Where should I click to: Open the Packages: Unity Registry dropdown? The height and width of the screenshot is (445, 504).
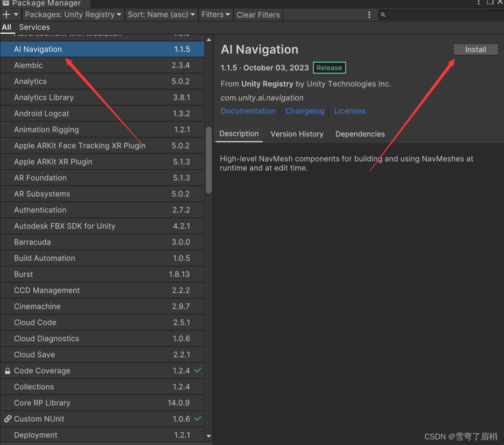pyautogui.click(x=73, y=14)
